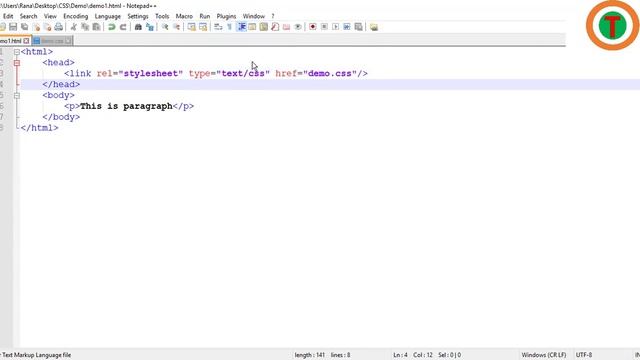Collapse the <head> fold marker
This screenshot has width=640, height=360.
(17, 63)
